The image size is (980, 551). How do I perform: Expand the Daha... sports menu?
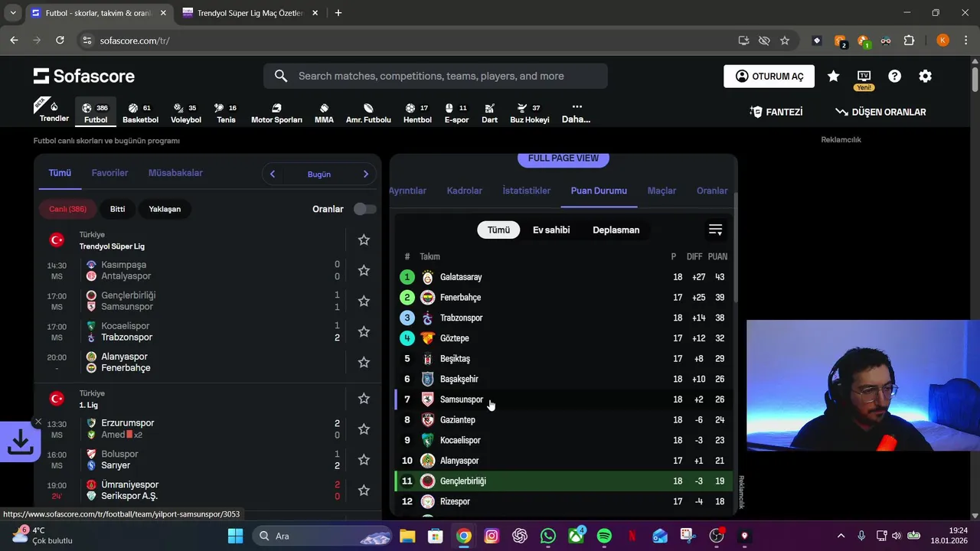(x=576, y=112)
